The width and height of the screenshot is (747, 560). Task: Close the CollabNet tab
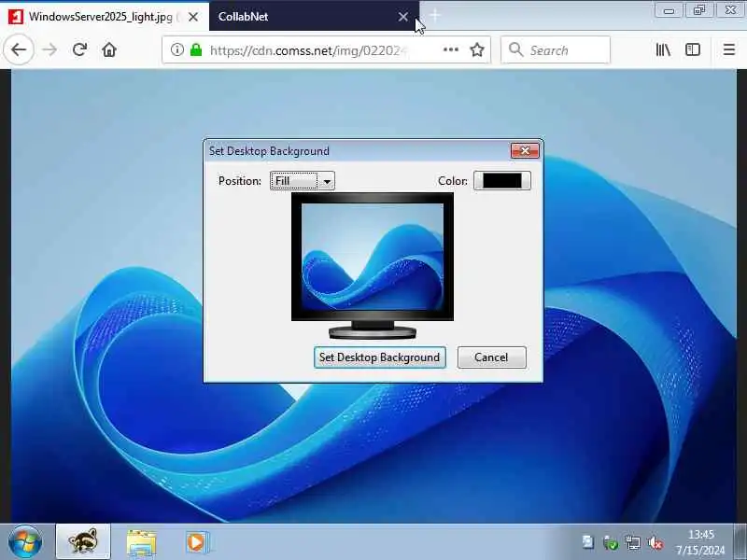[x=403, y=17]
